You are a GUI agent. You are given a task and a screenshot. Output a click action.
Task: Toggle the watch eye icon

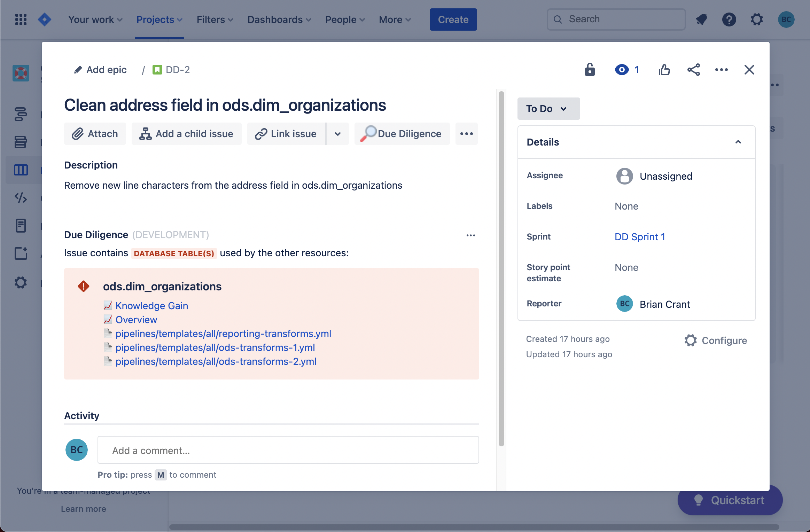coord(622,70)
